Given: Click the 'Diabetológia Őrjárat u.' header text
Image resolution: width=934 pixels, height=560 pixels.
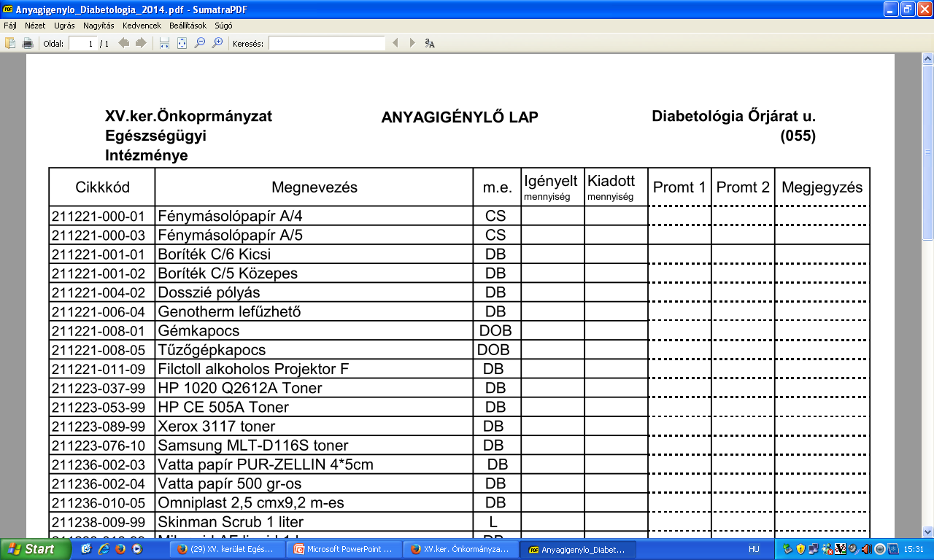Looking at the screenshot, I should pos(733,117).
